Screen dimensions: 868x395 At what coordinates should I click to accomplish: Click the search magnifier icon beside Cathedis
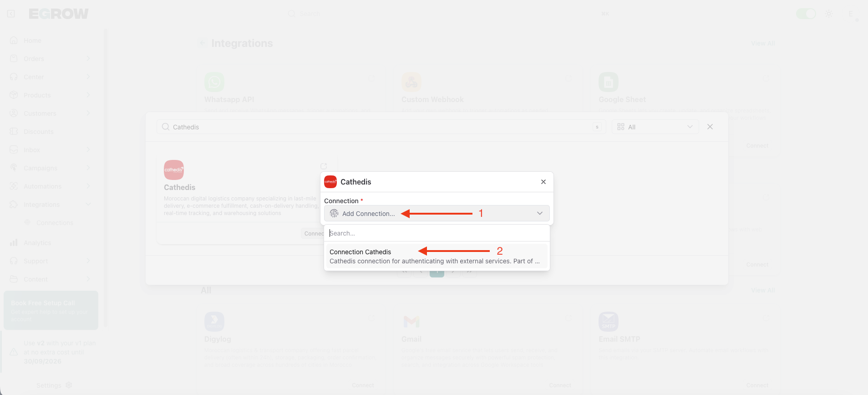(166, 127)
